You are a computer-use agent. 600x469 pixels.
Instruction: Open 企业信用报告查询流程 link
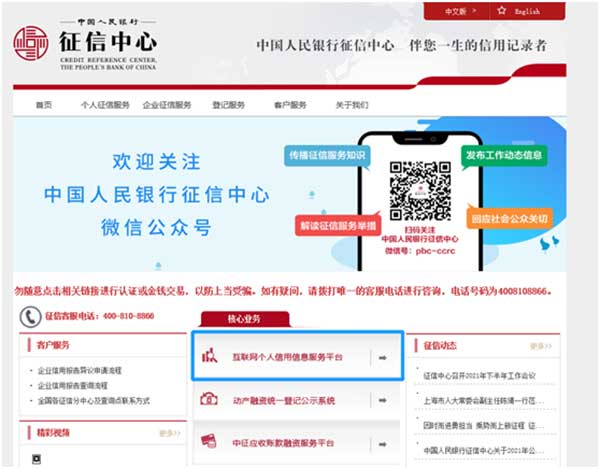tap(73, 386)
